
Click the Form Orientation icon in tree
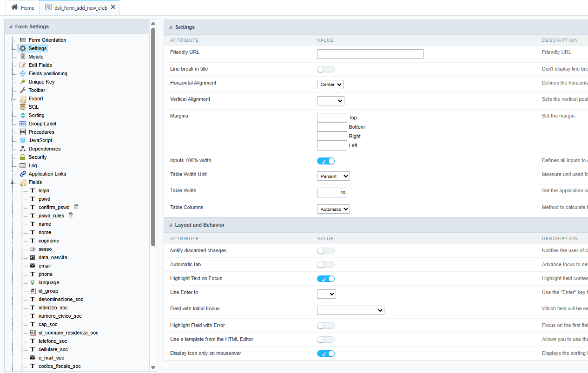tap(23, 40)
